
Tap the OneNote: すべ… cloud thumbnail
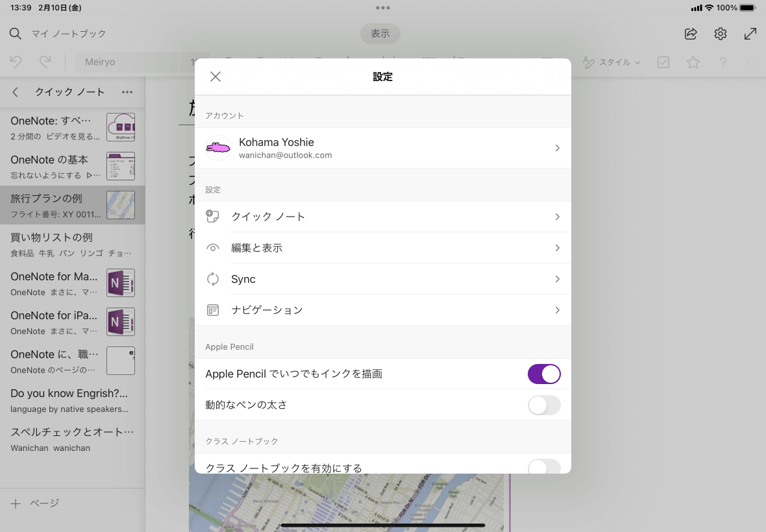click(121, 127)
